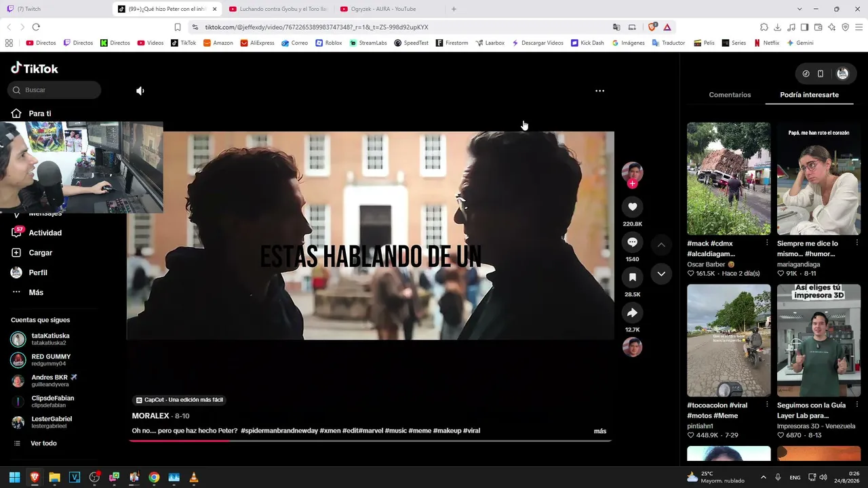The width and height of the screenshot is (868, 488).
Task: Select the Podría interesarte tab
Action: coord(809,95)
